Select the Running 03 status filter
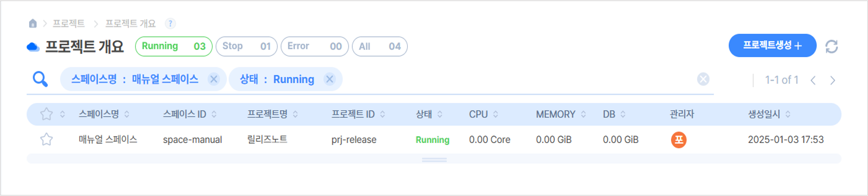 click(x=173, y=46)
